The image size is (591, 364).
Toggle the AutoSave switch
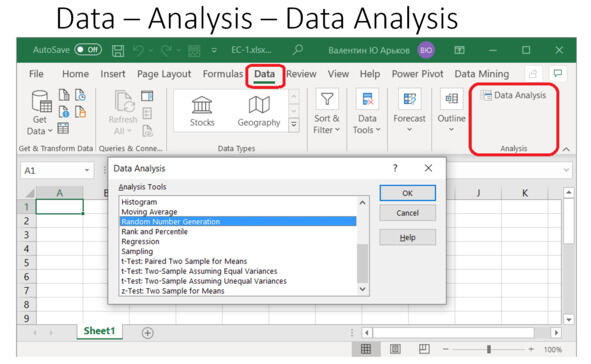pos(88,50)
